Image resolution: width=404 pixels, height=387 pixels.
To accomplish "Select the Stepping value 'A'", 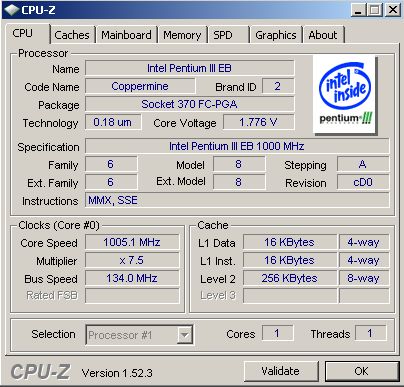I will coord(363,164).
